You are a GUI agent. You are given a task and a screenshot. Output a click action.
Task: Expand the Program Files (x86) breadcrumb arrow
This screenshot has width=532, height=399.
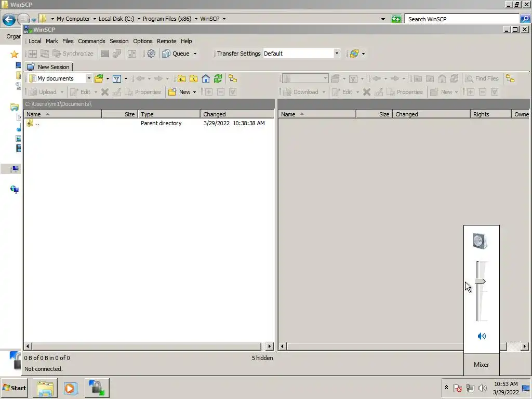coord(196,19)
